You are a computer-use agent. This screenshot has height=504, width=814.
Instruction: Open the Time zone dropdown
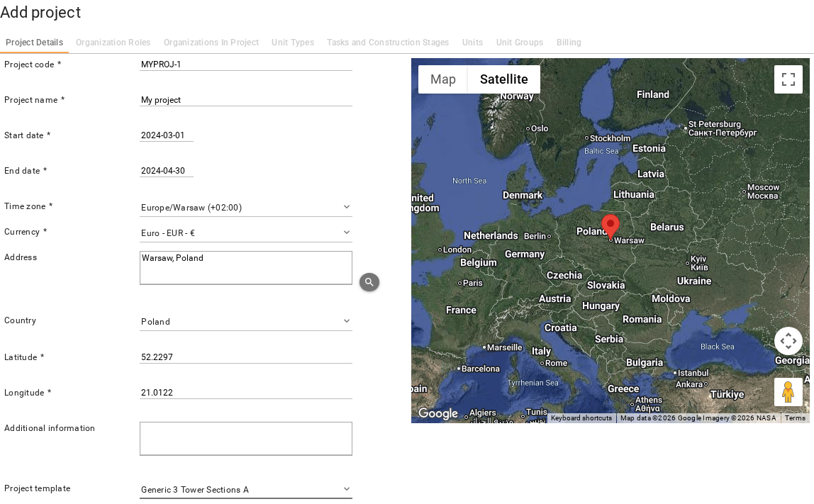pos(245,208)
